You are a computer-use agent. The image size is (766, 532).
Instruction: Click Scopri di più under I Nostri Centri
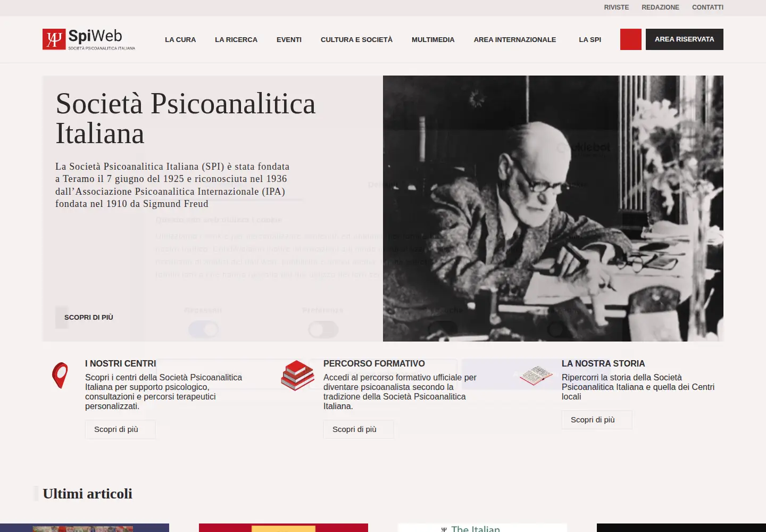coord(120,429)
